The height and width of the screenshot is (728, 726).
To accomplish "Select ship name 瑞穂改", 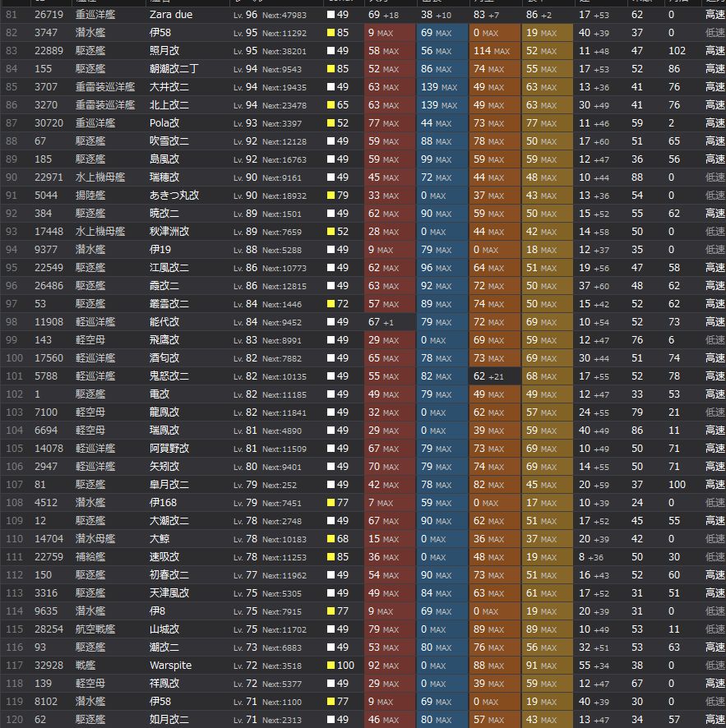I will click(164, 177).
